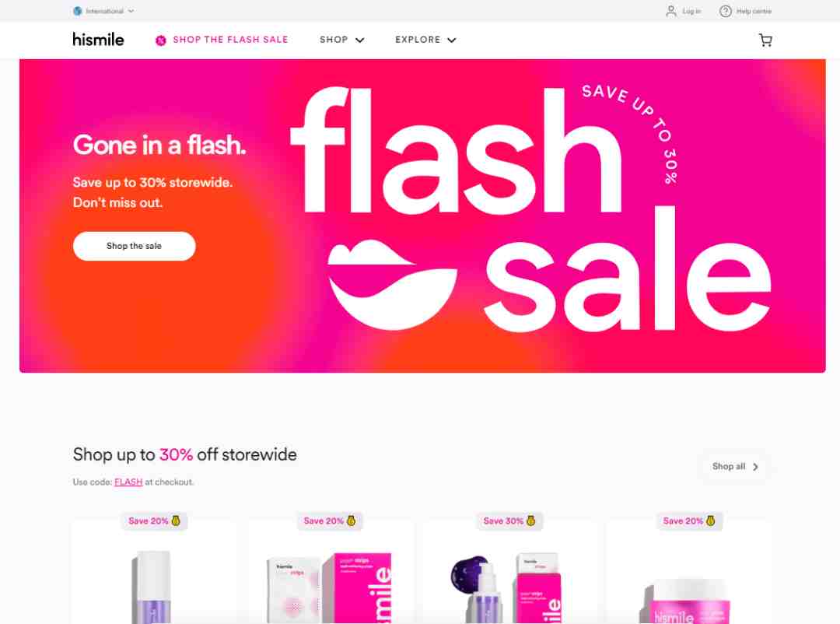Click the money bag on Save 30% badge
This screenshot has height=624, width=840.
530,521
